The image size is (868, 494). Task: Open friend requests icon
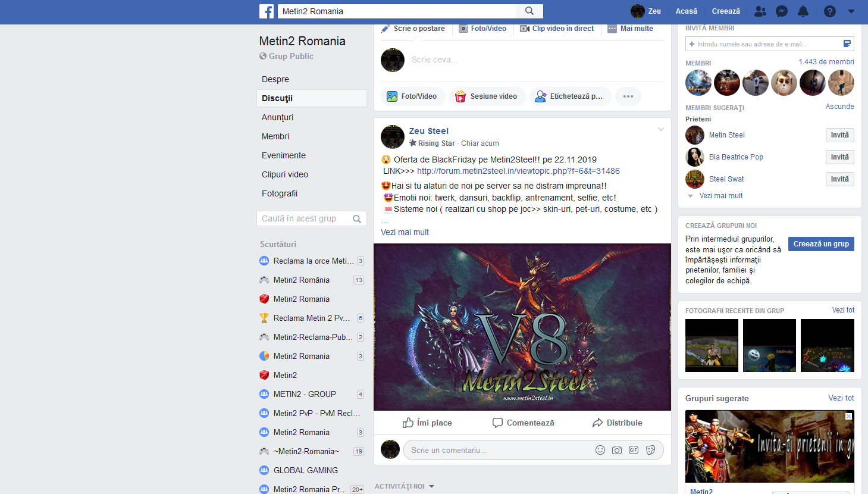(x=760, y=11)
